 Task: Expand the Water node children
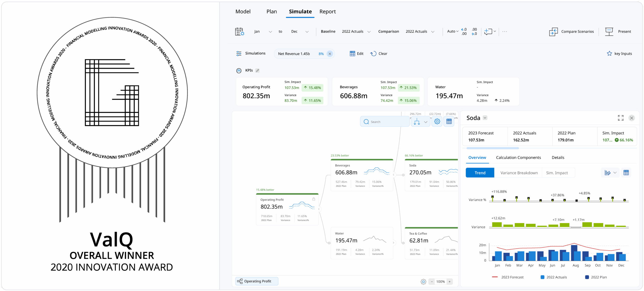394,243
